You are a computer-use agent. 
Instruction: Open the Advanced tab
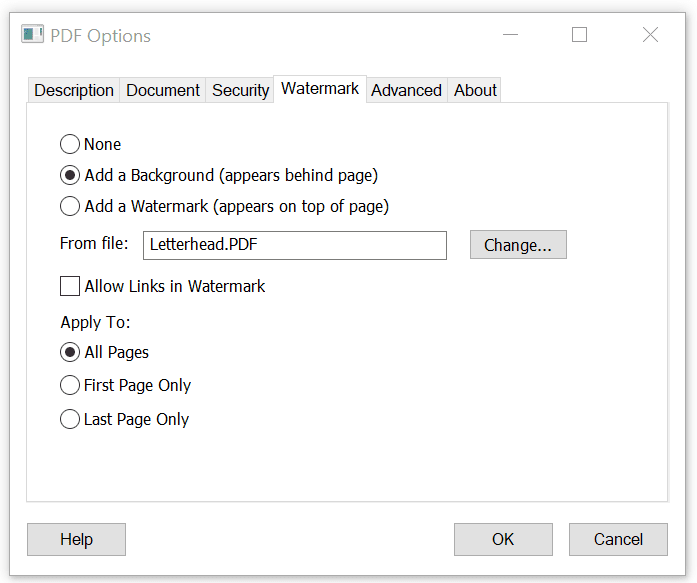[406, 90]
